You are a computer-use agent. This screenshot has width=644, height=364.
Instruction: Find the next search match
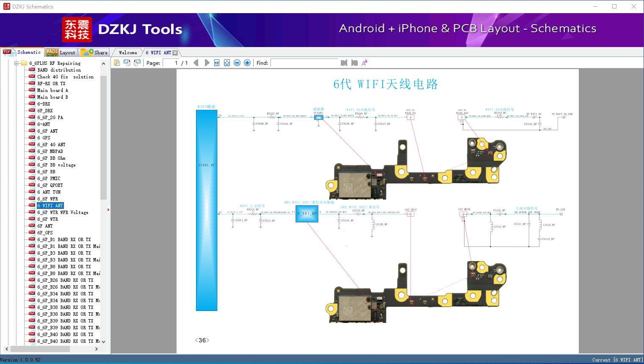[354, 63]
